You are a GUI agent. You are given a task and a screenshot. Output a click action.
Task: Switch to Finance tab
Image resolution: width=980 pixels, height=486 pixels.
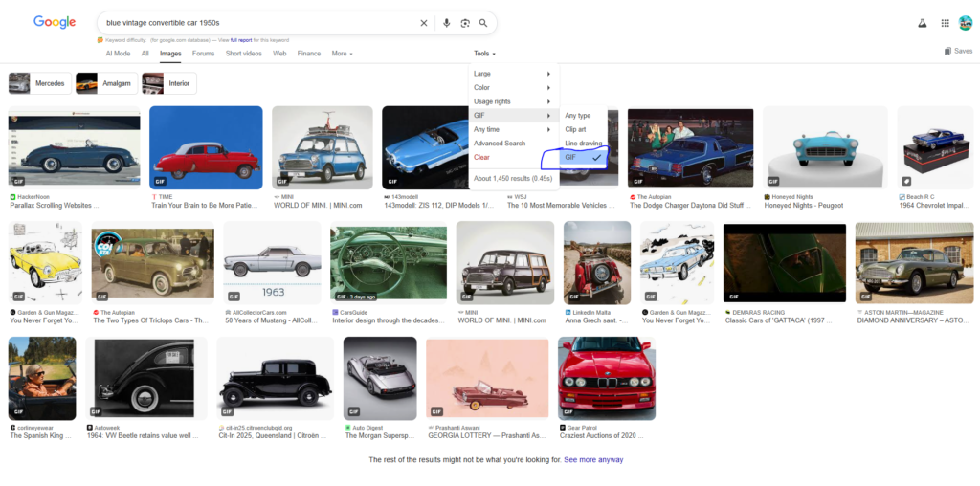(x=309, y=54)
